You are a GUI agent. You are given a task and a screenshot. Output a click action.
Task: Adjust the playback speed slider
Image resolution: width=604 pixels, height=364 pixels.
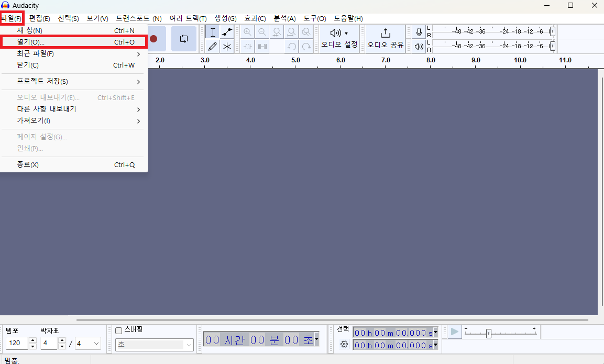tap(488, 332)
